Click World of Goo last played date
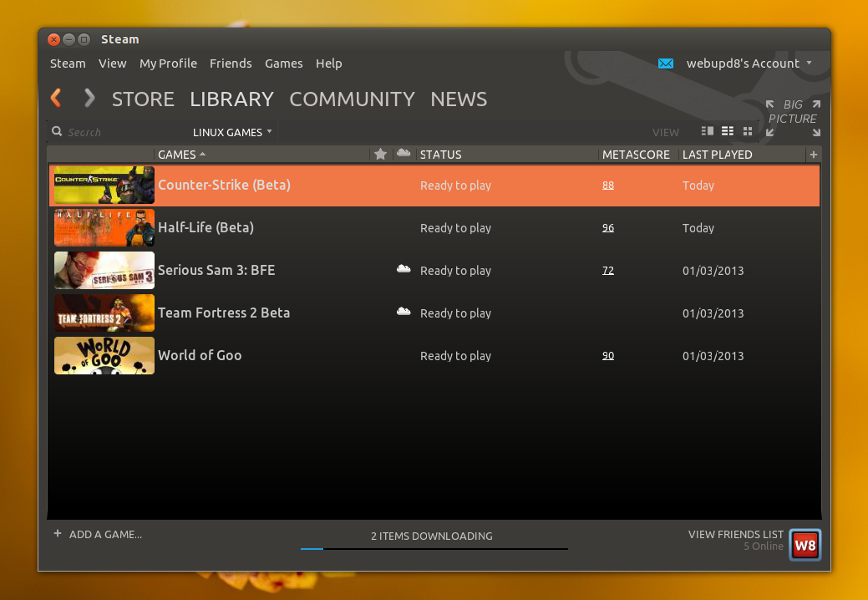 coord(713,356)
